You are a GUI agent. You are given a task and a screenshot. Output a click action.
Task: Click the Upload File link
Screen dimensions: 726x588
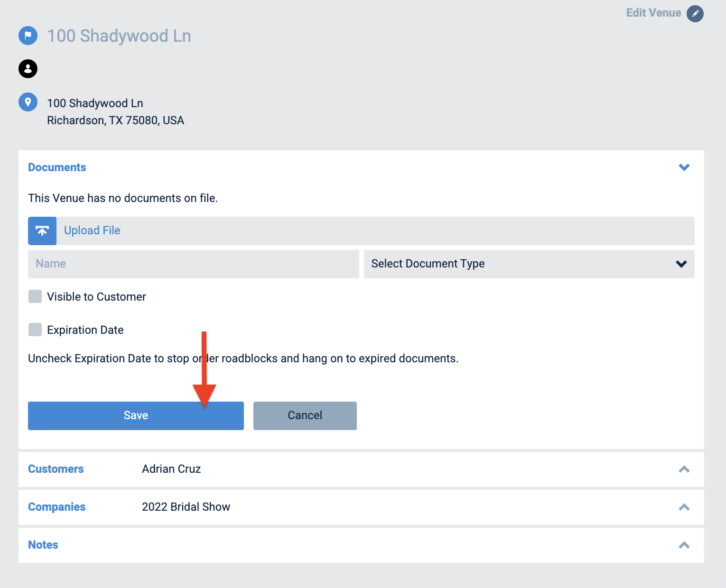tap(92, 230)
